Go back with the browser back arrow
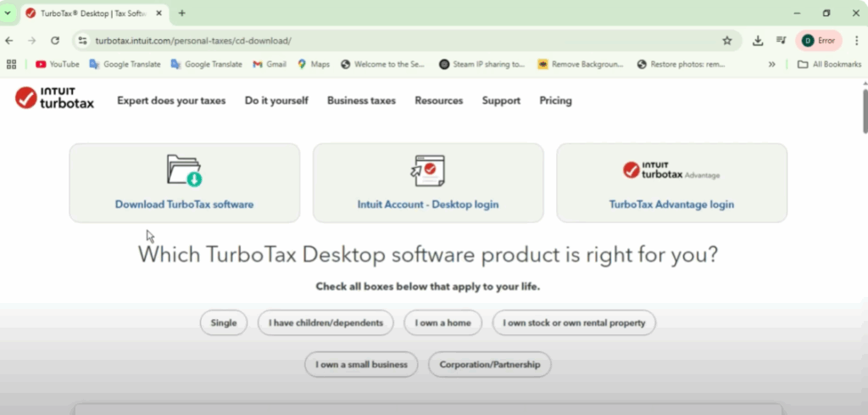Screen dimensions: 868x415 [x=9, y=41]
